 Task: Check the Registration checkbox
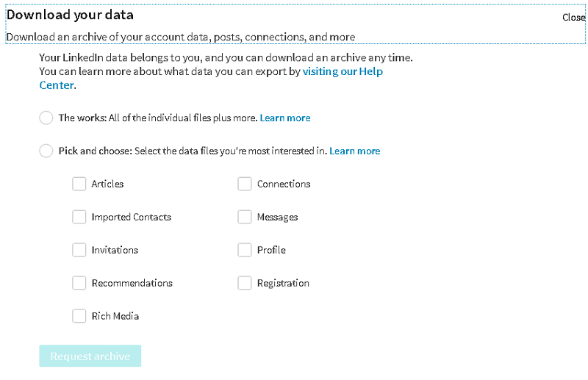(245, 283)
